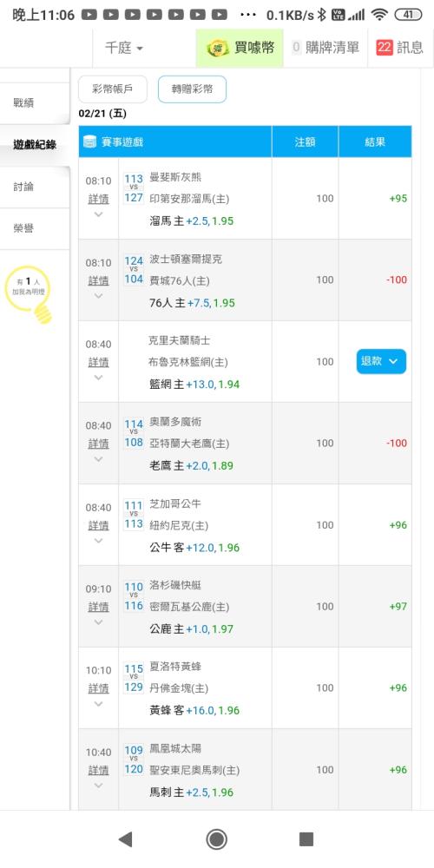
Task: Tap the Android home circle button
Action: point(216,839)
